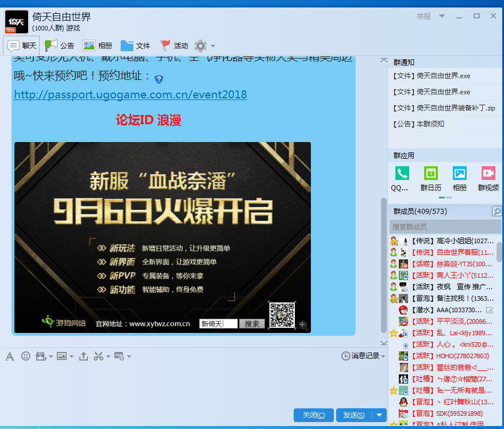Screen dimensions: 504x429
Task: Switch to the 聊天 tab
Action: [x=21, y=45]
